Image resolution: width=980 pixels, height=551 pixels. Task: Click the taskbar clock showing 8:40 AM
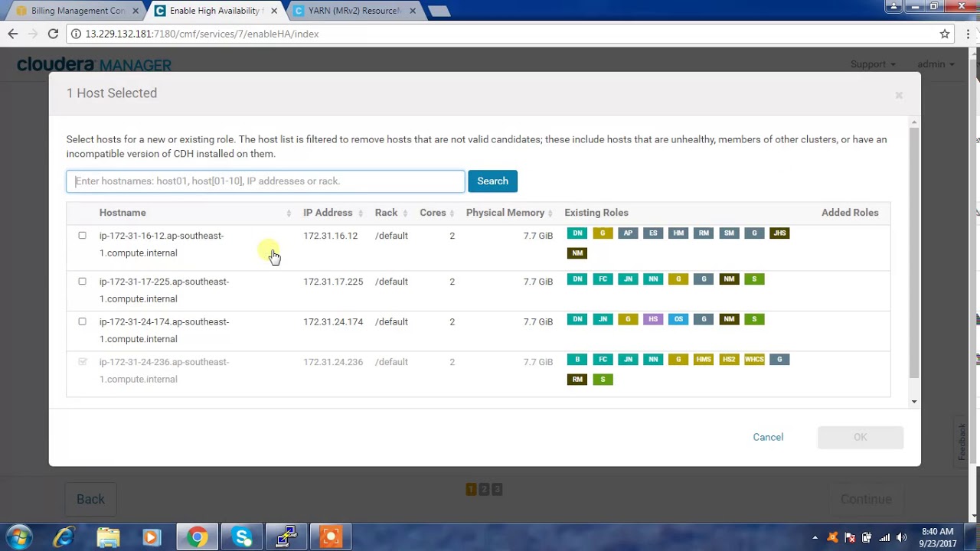[938, 537]
